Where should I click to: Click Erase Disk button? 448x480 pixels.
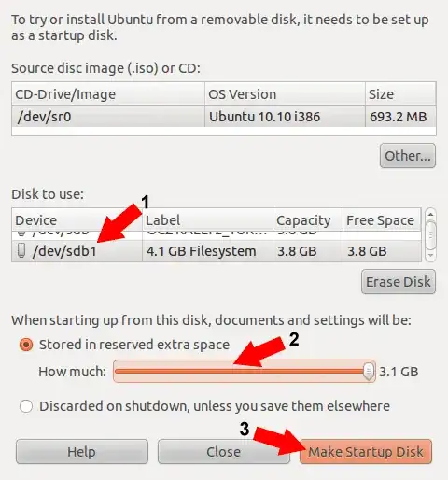pos(399,282)
